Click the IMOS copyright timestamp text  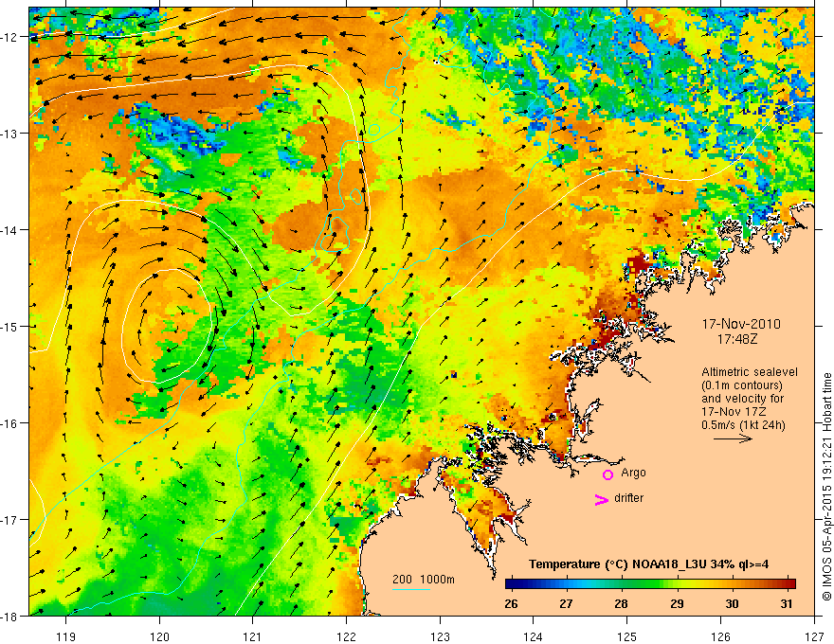827,487
